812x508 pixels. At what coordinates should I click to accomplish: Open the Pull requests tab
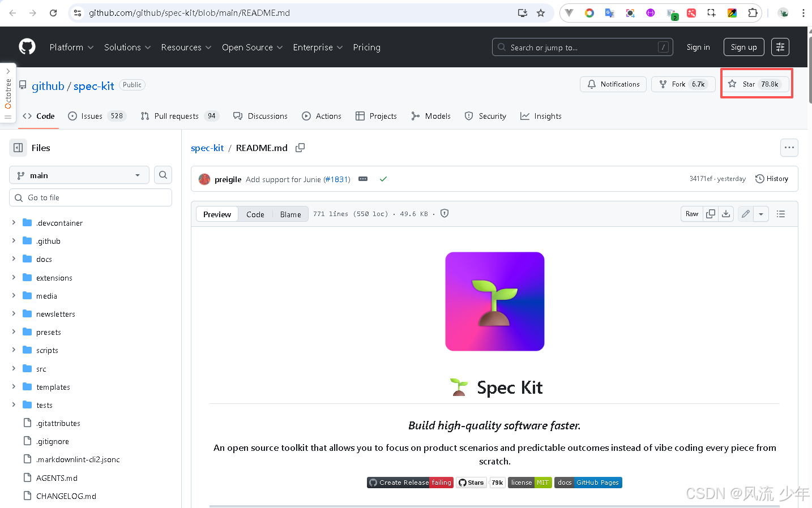pos(180,116)
